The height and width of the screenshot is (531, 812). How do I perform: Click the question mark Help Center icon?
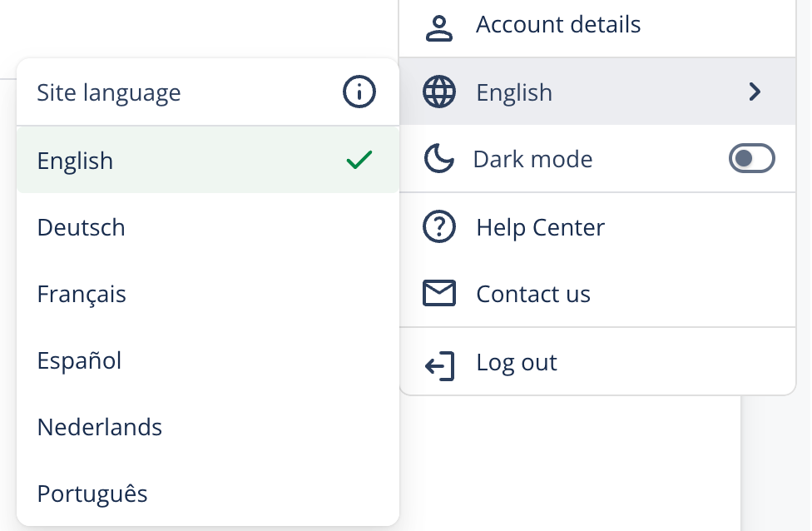(x=439, y=226)
